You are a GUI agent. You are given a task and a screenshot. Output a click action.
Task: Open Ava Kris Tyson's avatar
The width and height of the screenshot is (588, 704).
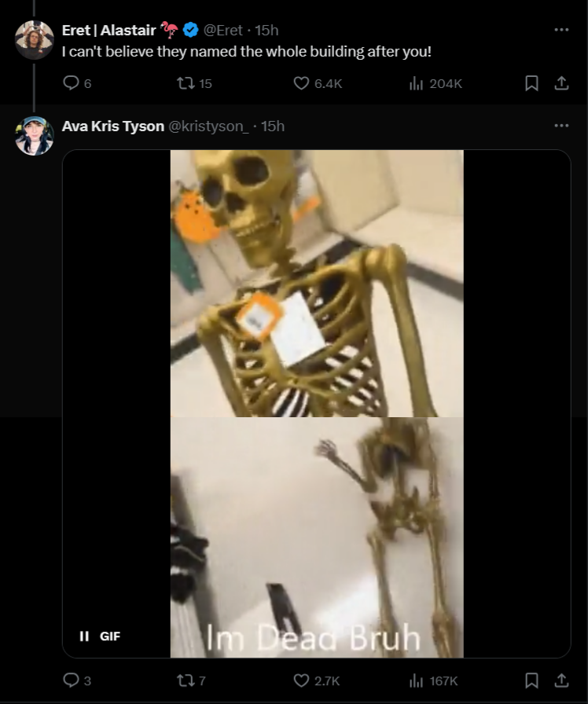[x=34, y=136]
